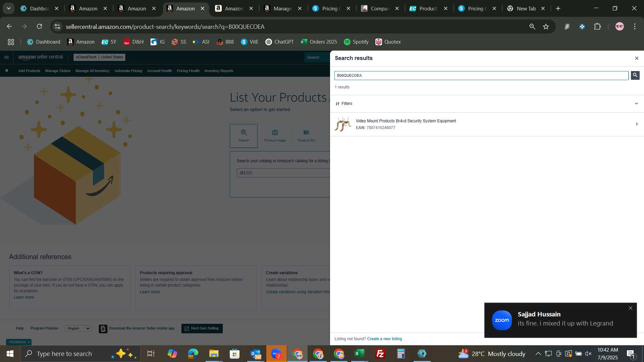Click the Next Gen Selling button
Image resolution: width=644 pixels, height=362 pixels.
tap(202, 328)
